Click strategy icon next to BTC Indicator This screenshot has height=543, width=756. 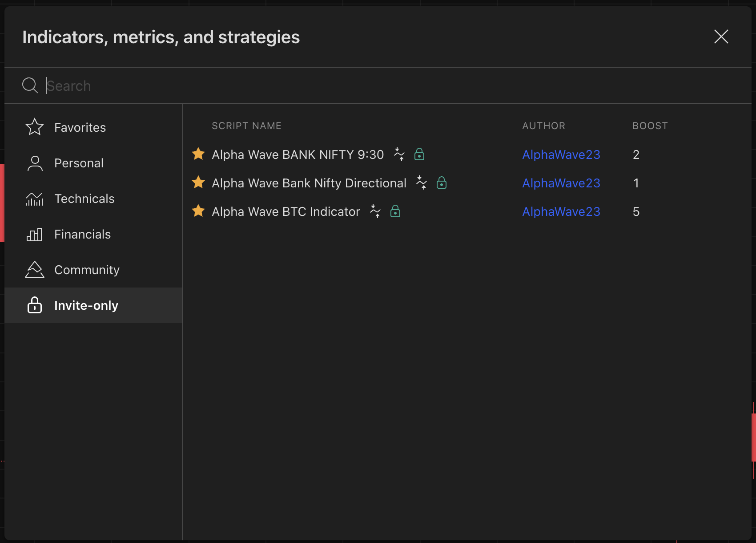[375, 211]
